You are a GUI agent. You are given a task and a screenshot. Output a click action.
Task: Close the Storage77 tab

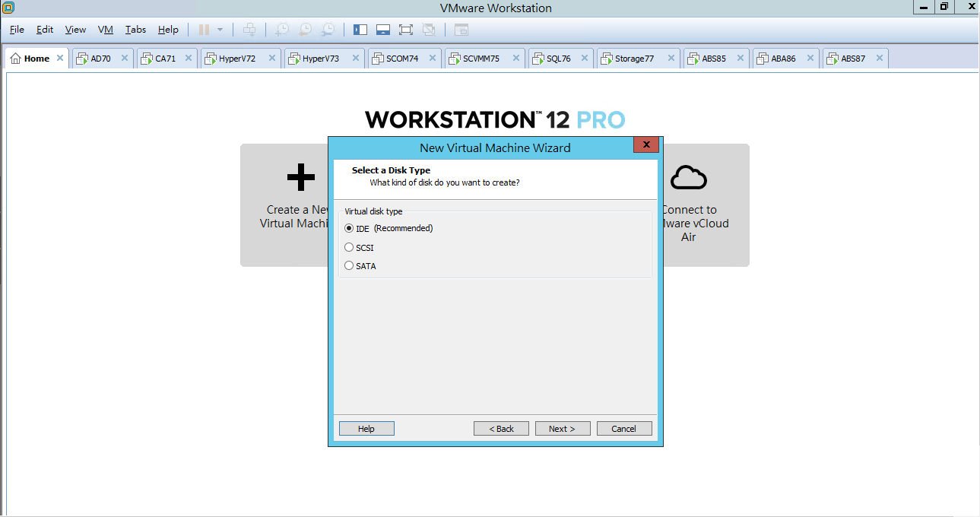pos(671,58)
